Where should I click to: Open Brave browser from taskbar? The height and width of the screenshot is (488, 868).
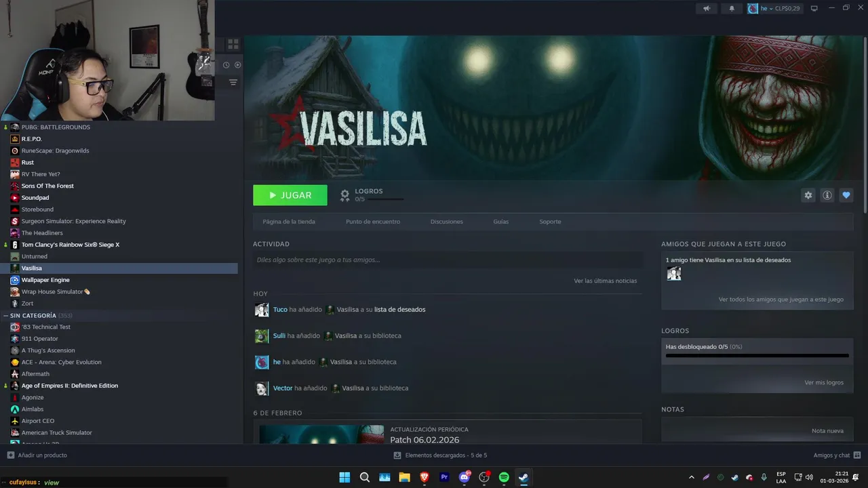(425, 477)
